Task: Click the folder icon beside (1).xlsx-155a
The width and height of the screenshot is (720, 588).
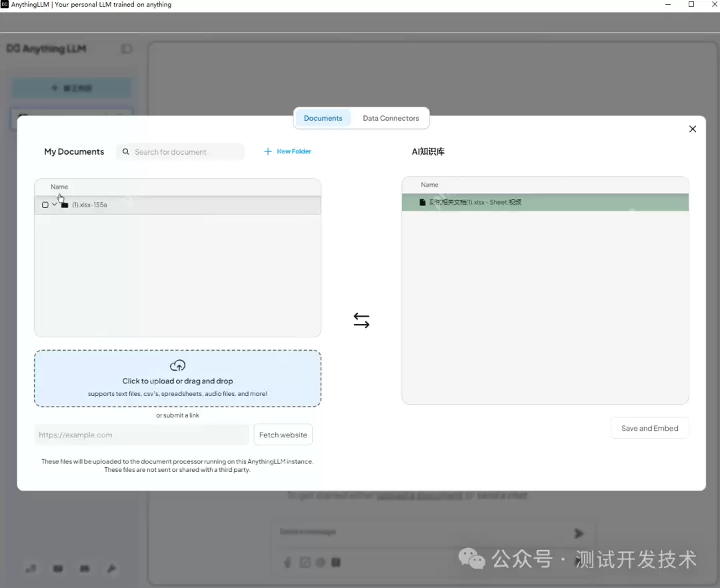Action: 64,204
